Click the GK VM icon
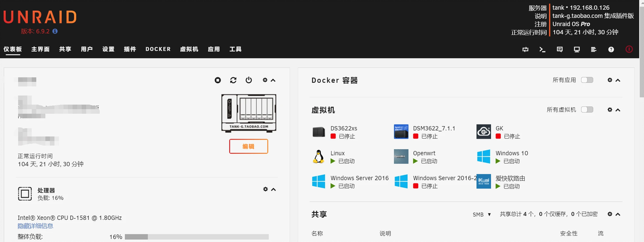Viewport: 644px width, 242px height. (484, 132)
